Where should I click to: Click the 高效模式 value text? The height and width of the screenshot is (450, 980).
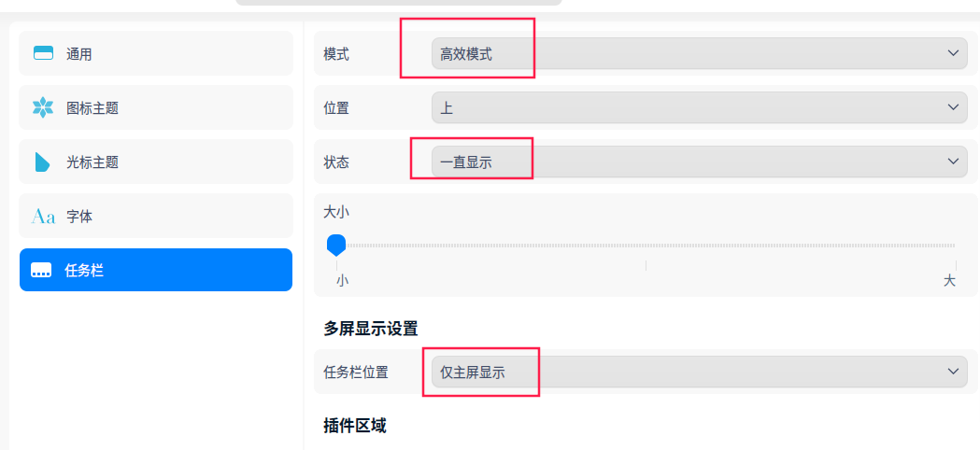click(466, 54)
